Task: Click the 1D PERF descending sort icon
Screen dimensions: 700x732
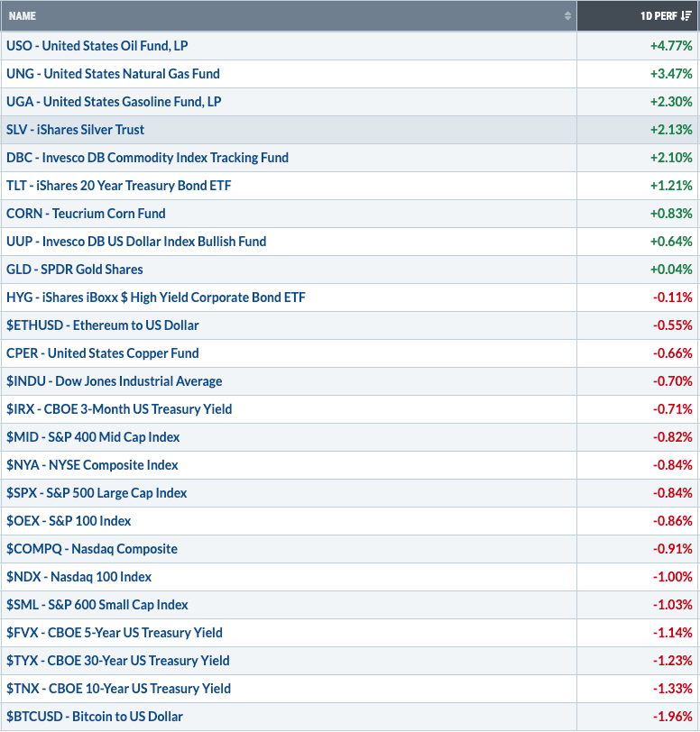Action: click(x=686, y=16)
